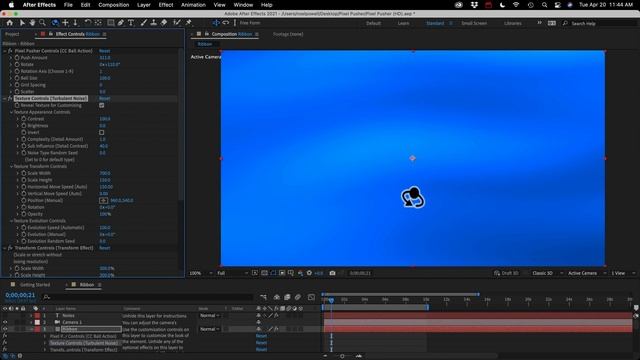640x360 pixels.
Task: Reset Transform Controls effect in Effect Controls panel
Action: (104, 248)
